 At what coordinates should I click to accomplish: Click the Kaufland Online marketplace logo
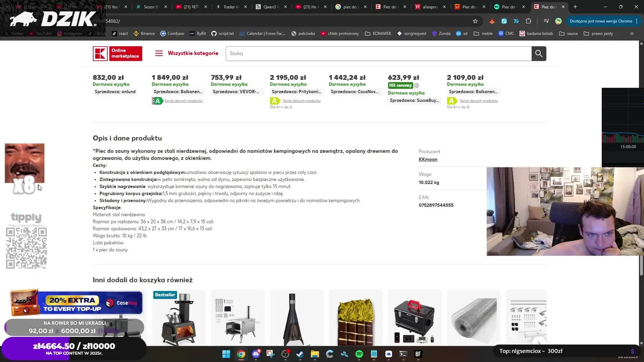[x=117, y=53]
